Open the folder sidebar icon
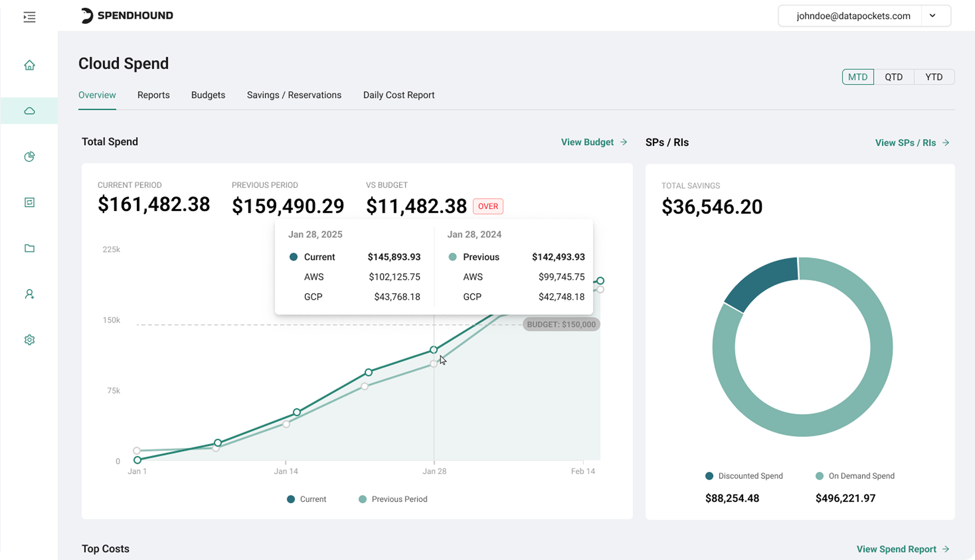Screen dimensions: 975x560 click(29, 248)
